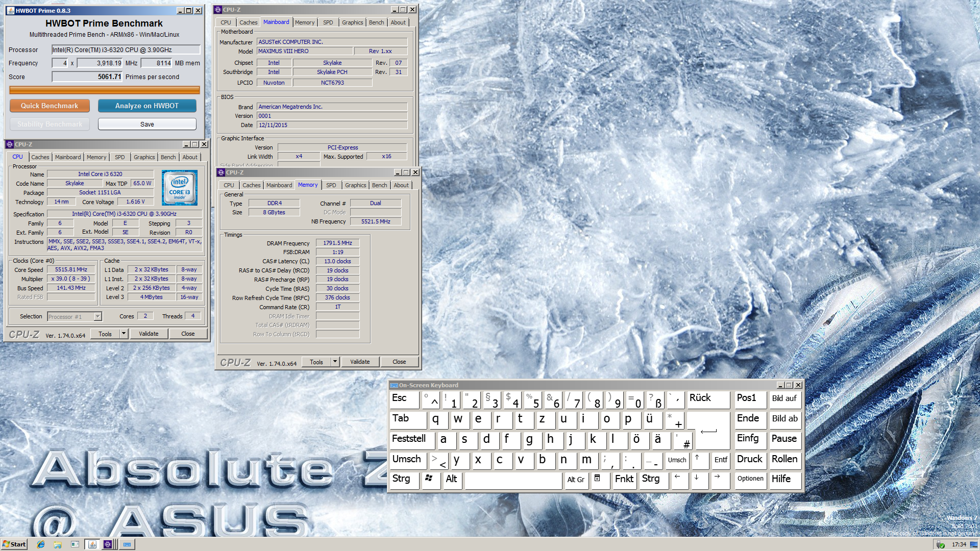Open About tab in CPU-Z Memory window
The image size is (980, 551).
[x=401, y=185]
